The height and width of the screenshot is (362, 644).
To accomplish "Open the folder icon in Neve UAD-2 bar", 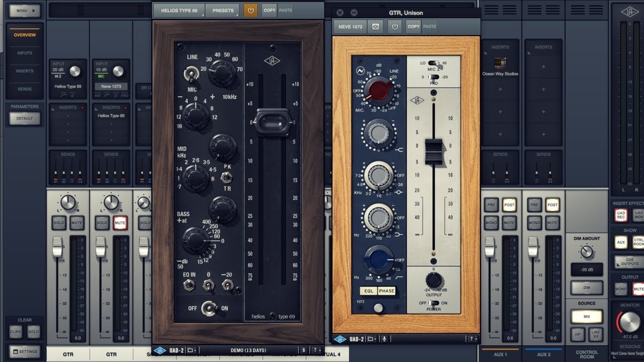I will [x=372, y=339].
